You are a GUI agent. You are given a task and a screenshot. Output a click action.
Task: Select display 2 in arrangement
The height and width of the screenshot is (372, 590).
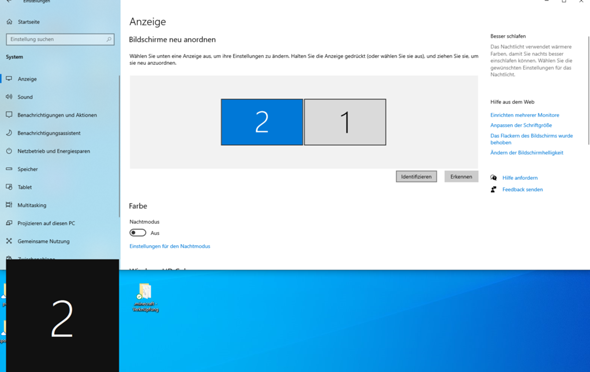click(262, 122)
